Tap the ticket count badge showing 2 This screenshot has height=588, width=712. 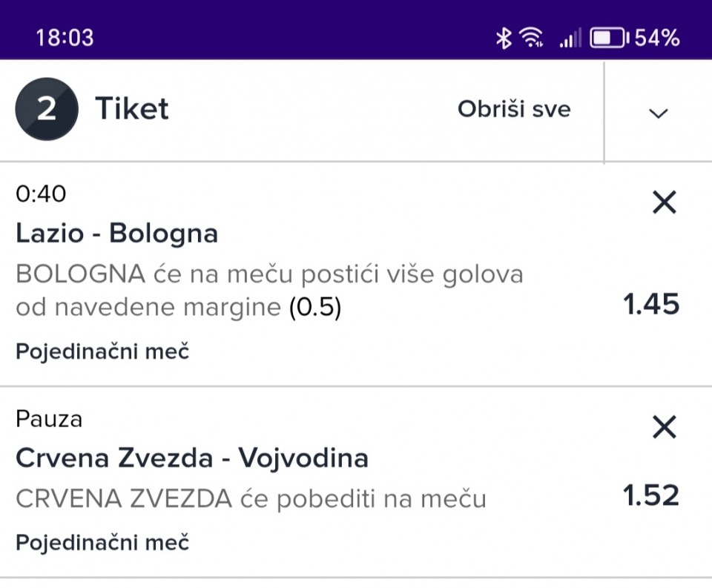click(46, 110)
